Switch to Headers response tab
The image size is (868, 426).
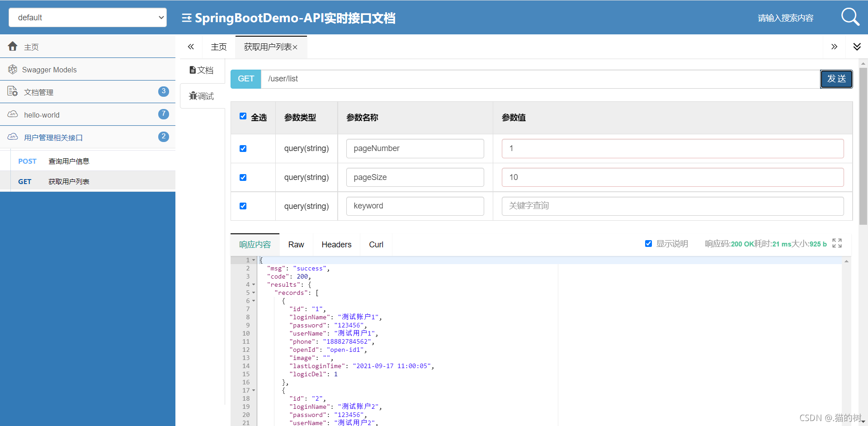click(336, 245)
